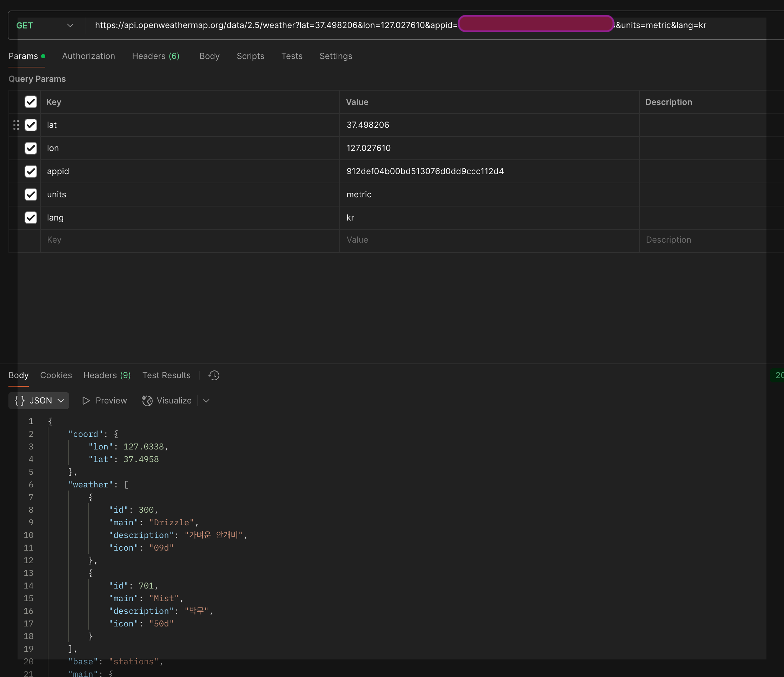The image size is (784, 677).
Task: Click the lon value 127.0338 in response
Action: coord(144,447)
